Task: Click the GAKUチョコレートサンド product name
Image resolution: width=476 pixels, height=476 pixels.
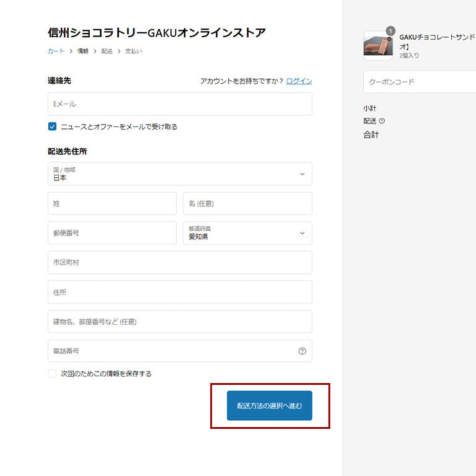Action: 437,42
